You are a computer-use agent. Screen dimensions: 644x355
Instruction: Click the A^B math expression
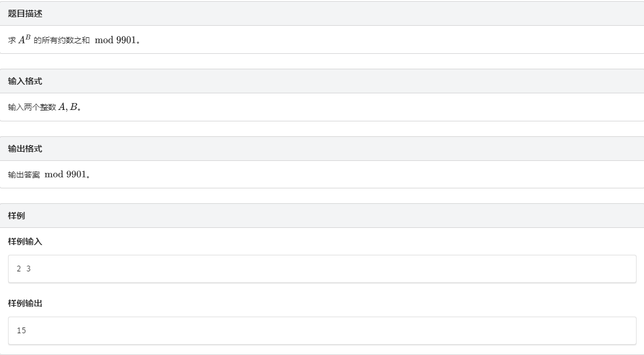[25, 40]
